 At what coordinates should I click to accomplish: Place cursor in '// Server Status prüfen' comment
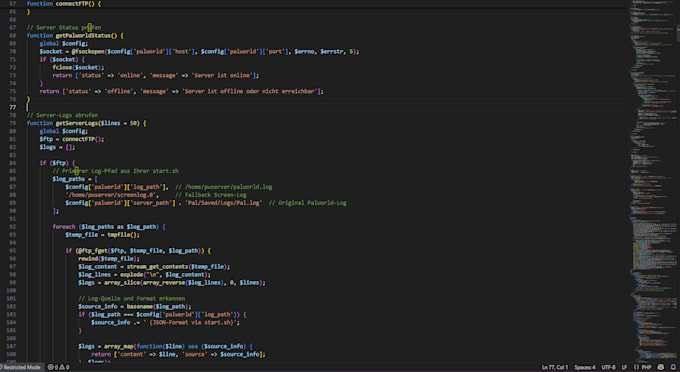[64, 27]
